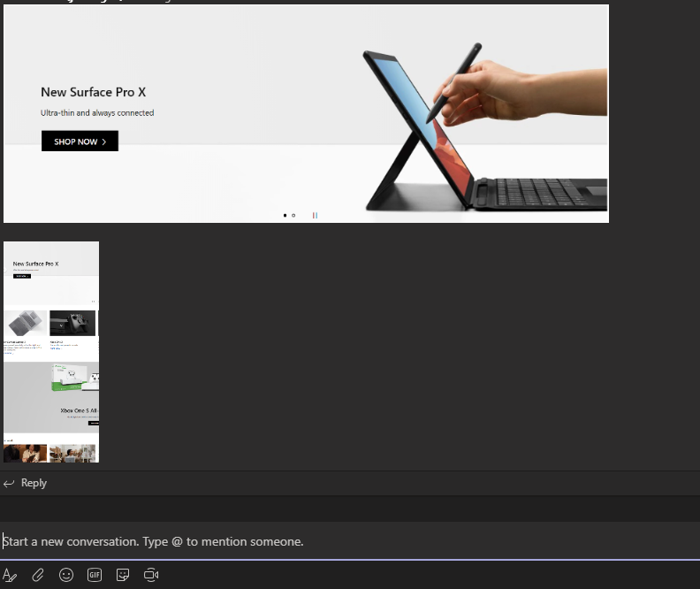Open the tall webpage screenshot thumbnail
Image resolution: width=700 pixels, height=589 pixels.
pos(51,352)
